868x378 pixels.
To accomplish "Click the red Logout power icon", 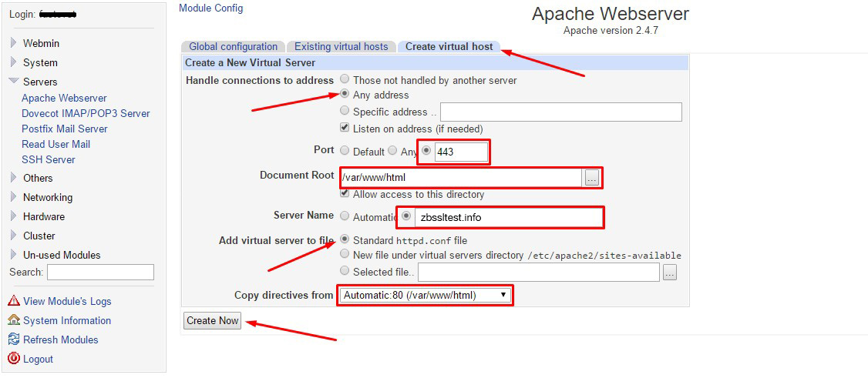I will [x=14, y=359].
